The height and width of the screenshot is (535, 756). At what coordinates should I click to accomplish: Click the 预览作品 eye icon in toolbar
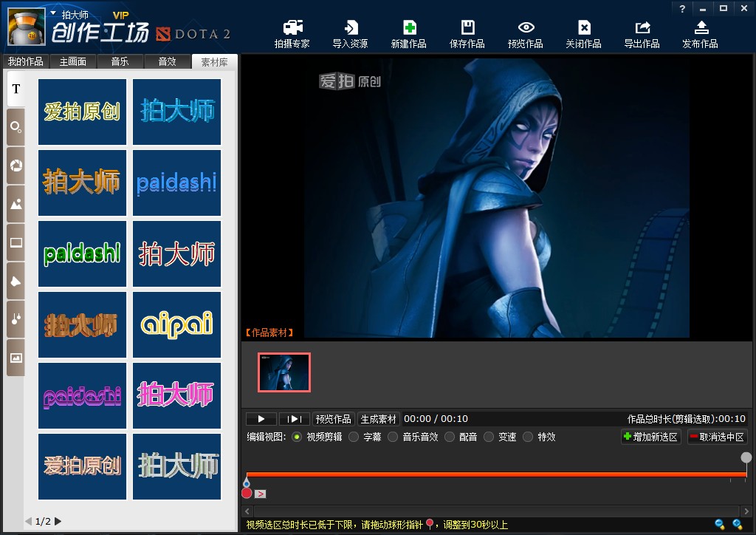[x=526, y=34]
